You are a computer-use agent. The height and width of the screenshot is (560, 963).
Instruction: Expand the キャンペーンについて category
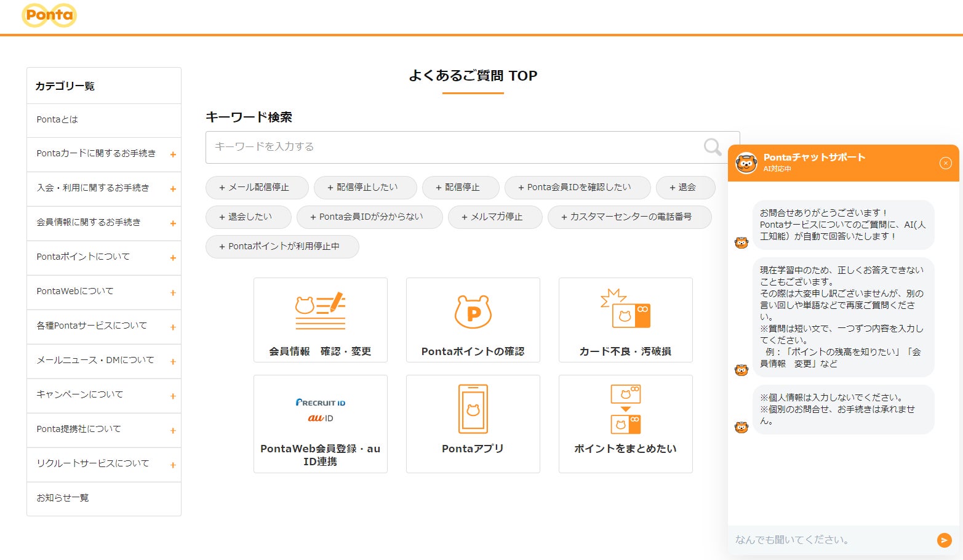click(103, 395)
